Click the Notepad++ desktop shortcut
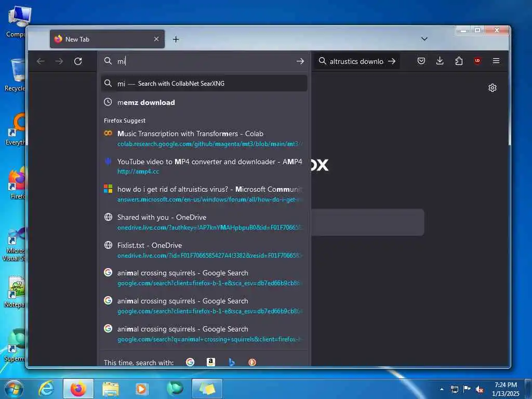 click(15, 292)
